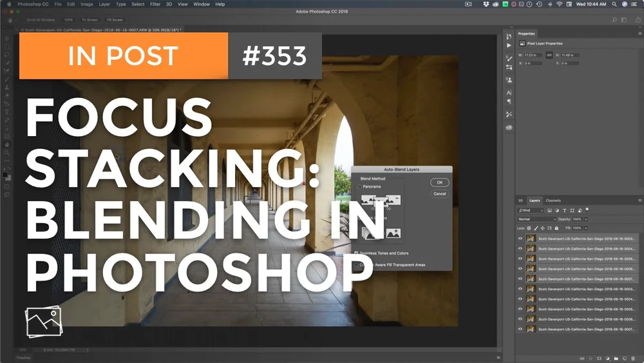The image size is (644, 363).
Task: Hide the highlighted layer ending 0003
Action: 520,239
